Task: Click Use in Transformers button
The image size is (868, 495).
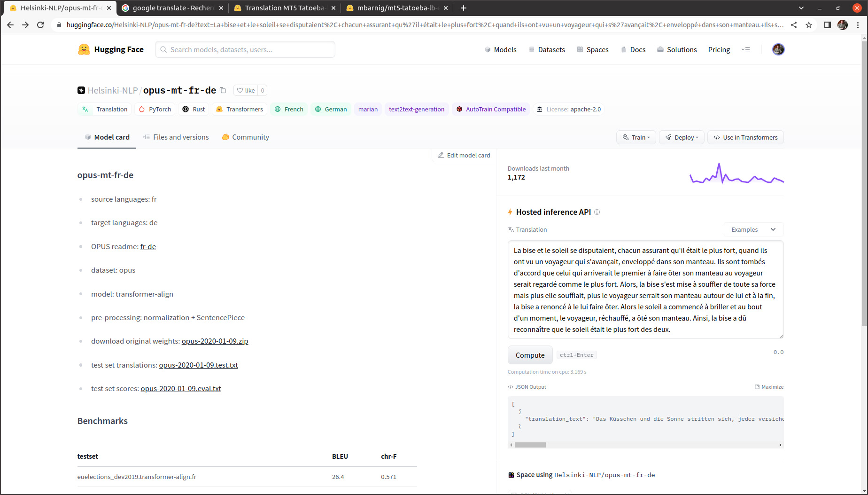Action: [x=745, y=137]
